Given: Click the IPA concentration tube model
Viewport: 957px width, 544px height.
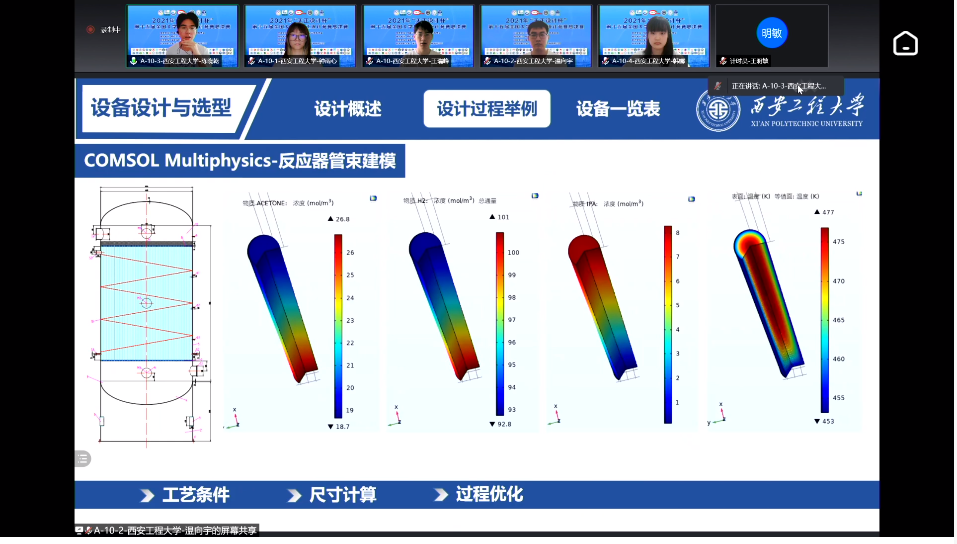Looking at the screenshot, I should point(602,307).
